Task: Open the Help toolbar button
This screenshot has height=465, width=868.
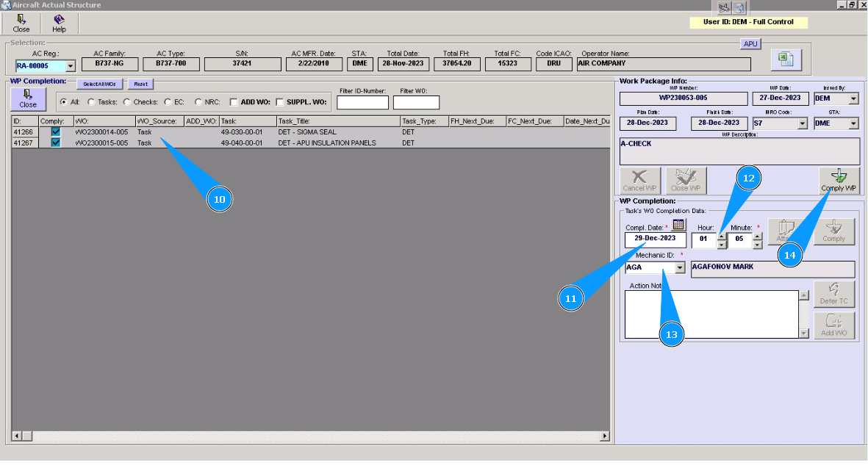Action: tap(59, 24)
